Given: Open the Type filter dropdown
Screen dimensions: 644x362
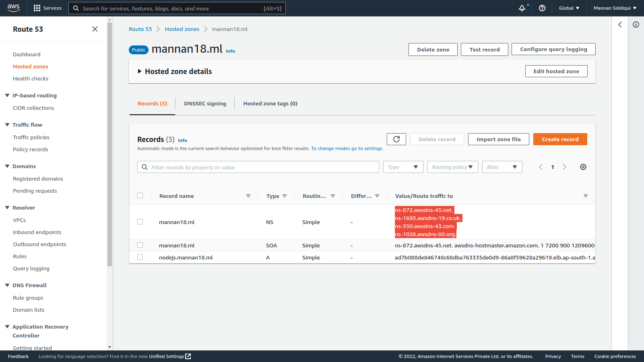Looking at the screenshot, I should (402, 167).
